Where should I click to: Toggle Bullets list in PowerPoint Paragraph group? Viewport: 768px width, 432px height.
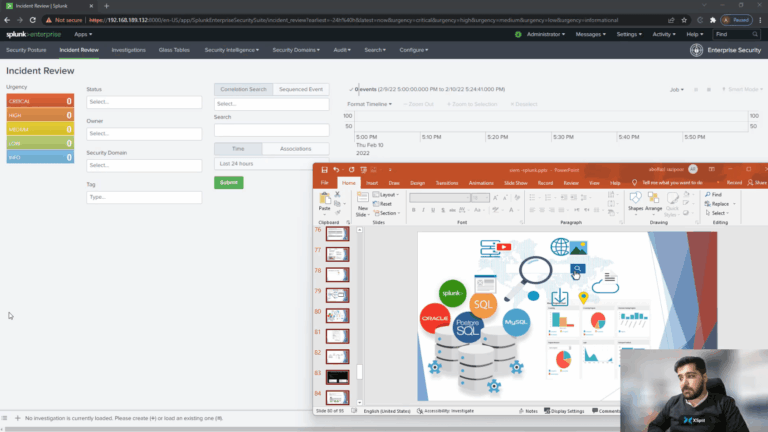534,197
